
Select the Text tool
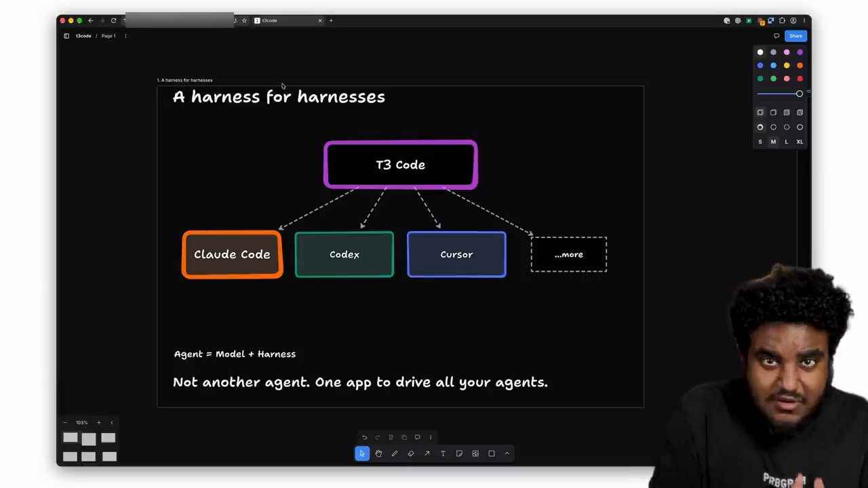click(443, 453)
